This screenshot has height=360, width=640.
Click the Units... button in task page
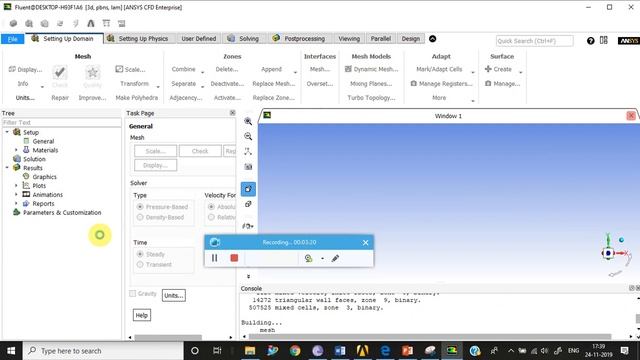pos(174,295)
